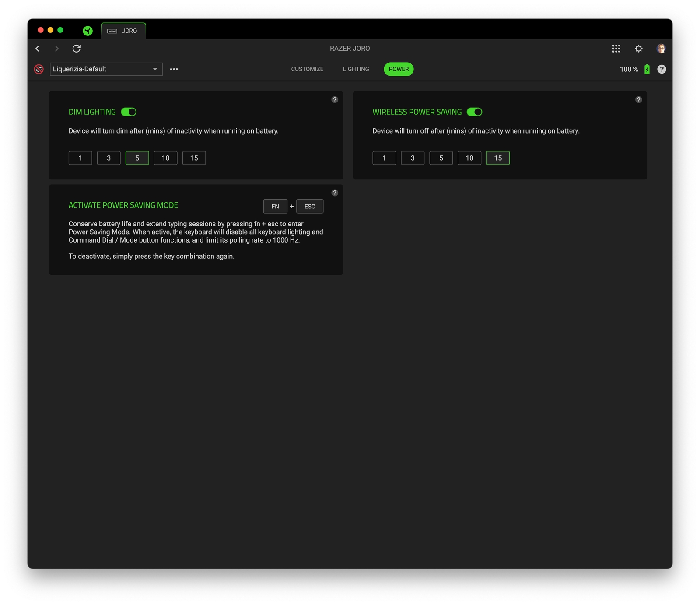Click the 'Device will turn off' description
The width and height of the screenshot is (700, 605).
(x=476, y=131)
